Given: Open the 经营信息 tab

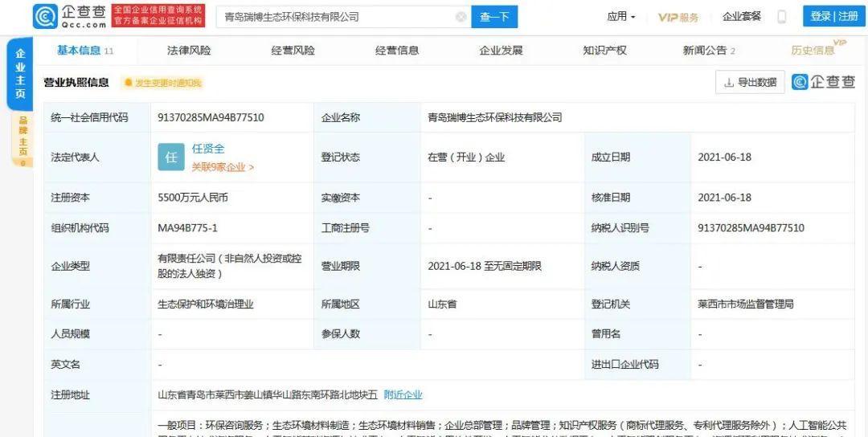Looking at the screenshot, I should (x=397, y=51).
